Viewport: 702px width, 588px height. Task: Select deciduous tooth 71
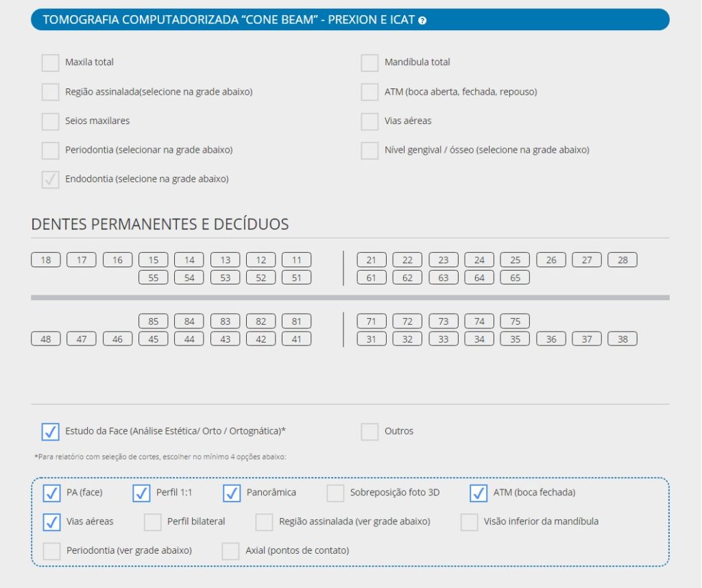coord(372,321)
